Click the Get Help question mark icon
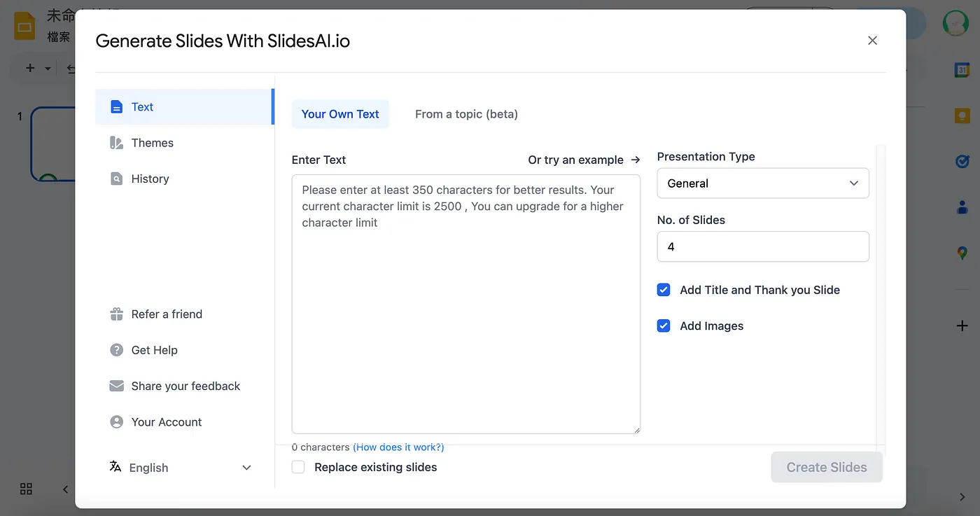 [117, 350]
